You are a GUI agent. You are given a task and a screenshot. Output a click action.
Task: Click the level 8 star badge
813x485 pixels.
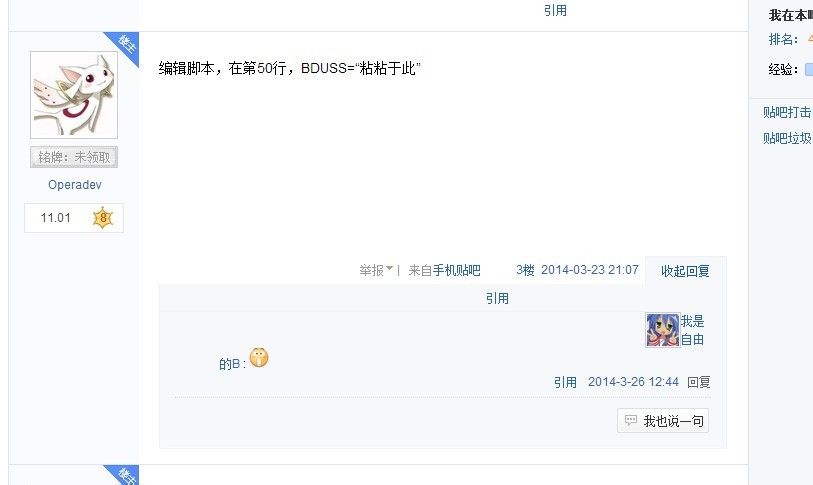pos(102,218)
